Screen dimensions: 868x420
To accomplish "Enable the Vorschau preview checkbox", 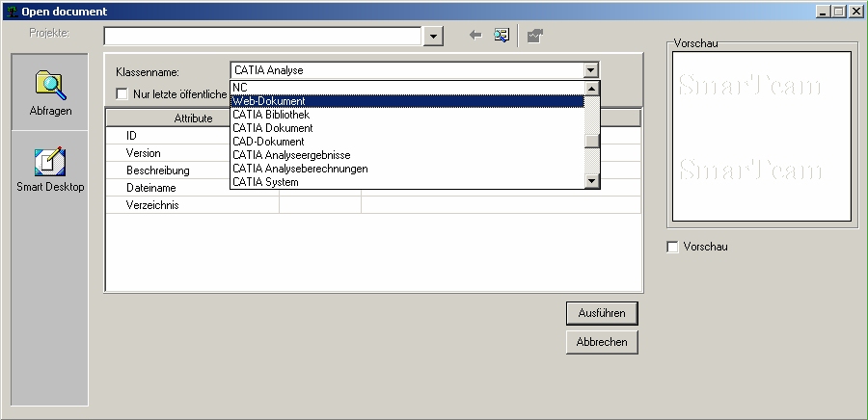I will coord(672,247).
